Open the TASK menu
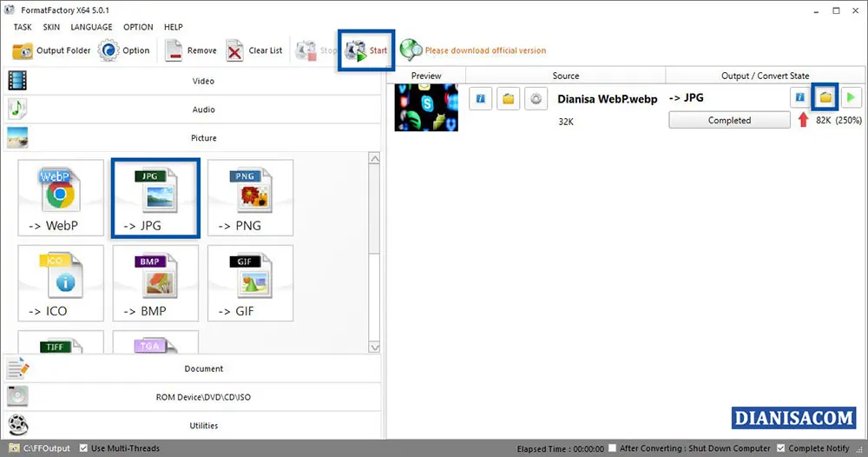Viewport: 868px width, 457px height. (23, 27)
